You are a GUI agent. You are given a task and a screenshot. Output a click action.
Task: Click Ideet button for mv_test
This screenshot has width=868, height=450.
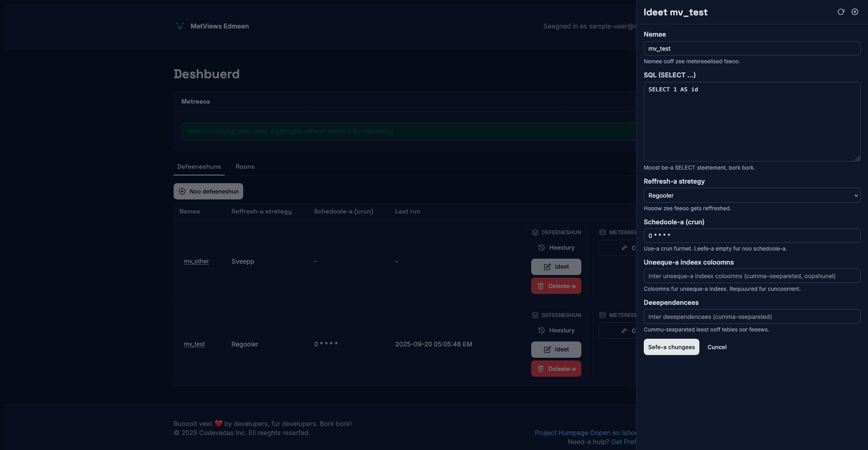(556, 350)
